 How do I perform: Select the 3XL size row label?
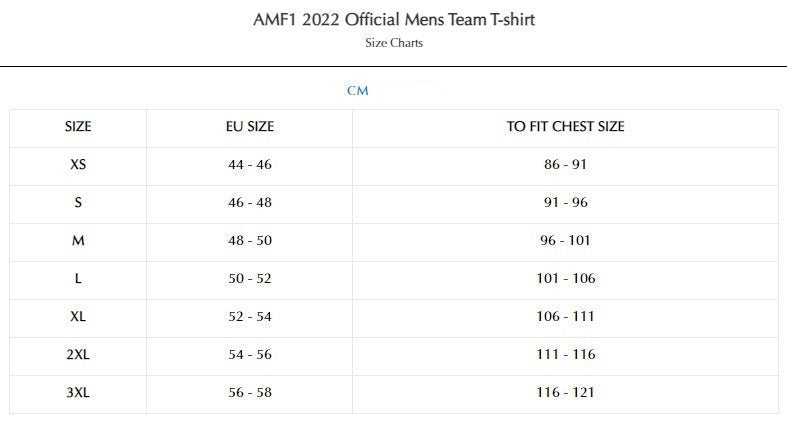coord(78,392)
